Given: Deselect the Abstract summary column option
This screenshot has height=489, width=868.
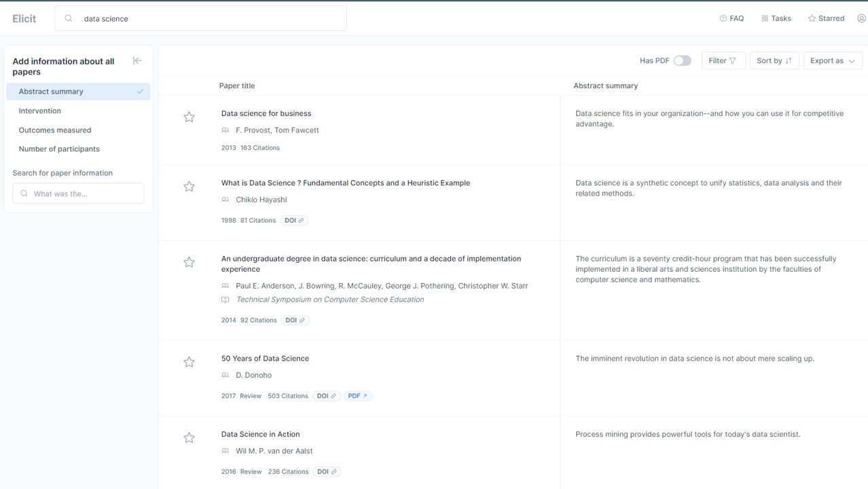Looking at the screenshot, I should 78,92.
